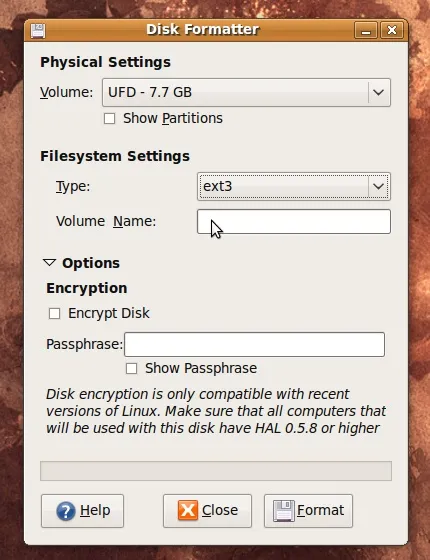
Task: Open the filesystem Type dropdown showing ext3
Action: click(294, 186)
